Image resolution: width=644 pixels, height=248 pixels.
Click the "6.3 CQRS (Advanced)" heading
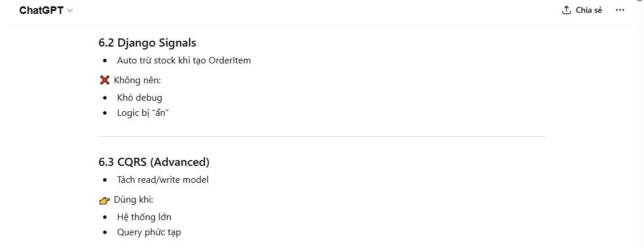click(x=154, y=162)
